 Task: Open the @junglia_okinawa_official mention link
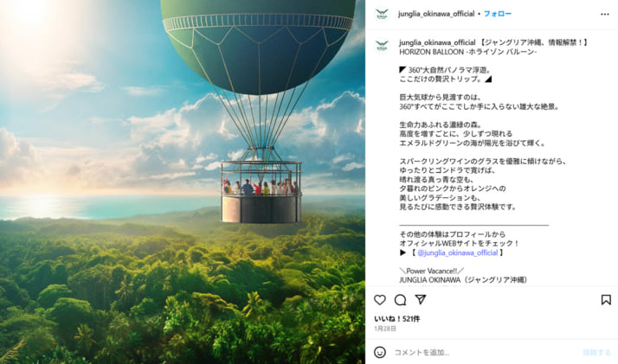457,252
